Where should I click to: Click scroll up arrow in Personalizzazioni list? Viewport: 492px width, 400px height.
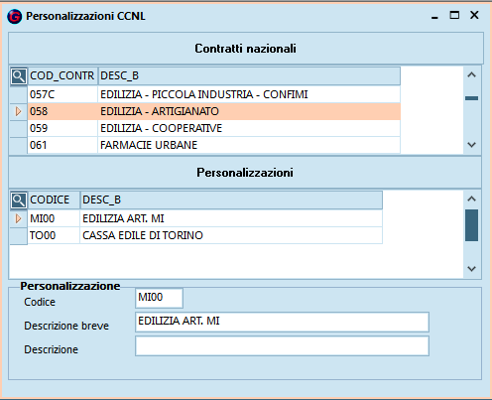tap(472, 199)
